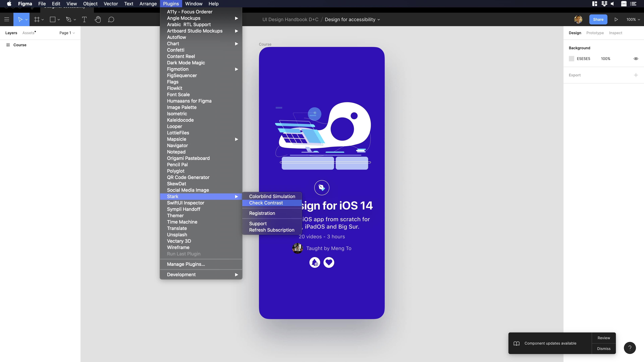Viewport: 644px width, 362px height.
Task: Select the Frame tool
Action: coord(37,19)
